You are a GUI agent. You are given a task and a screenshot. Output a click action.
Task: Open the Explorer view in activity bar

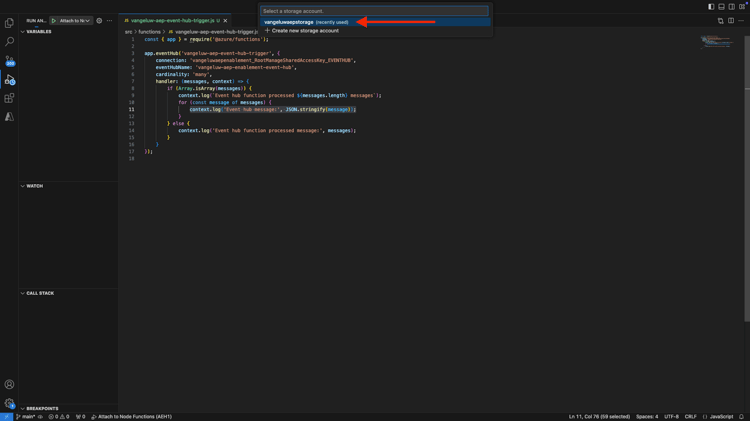point(9,22)
